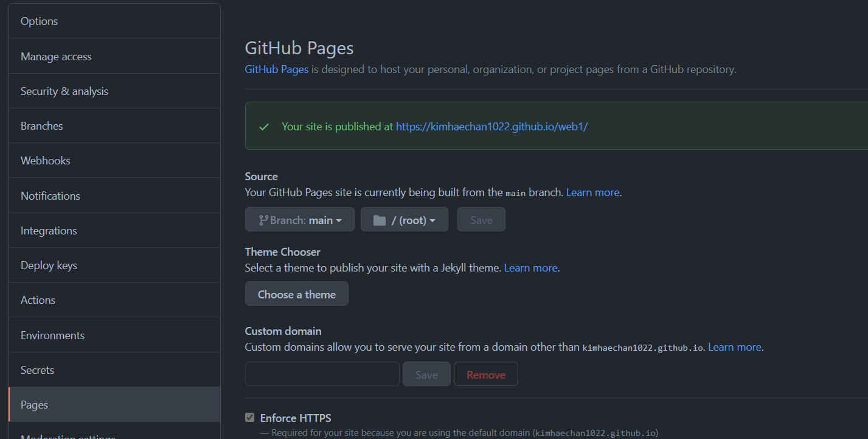Screen dimensions: 868x439
Task: Open the / (root) folder dropdown
Action: [404, 220]
